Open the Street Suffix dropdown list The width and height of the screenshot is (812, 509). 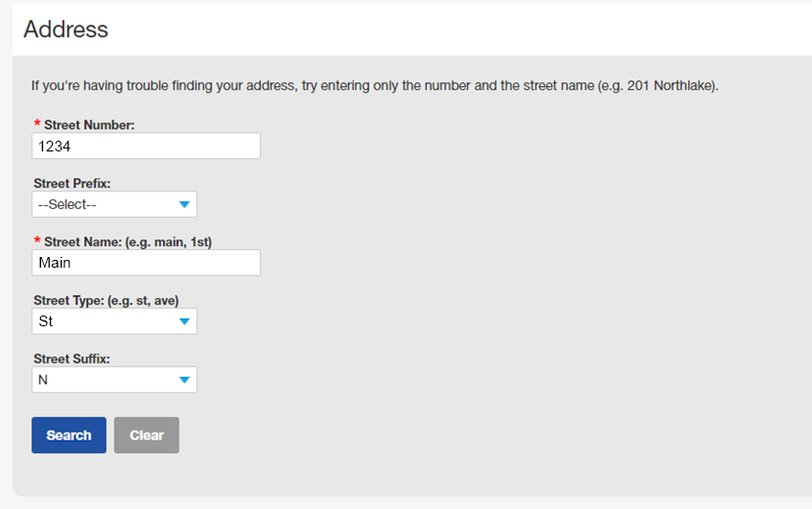[114, 380]
